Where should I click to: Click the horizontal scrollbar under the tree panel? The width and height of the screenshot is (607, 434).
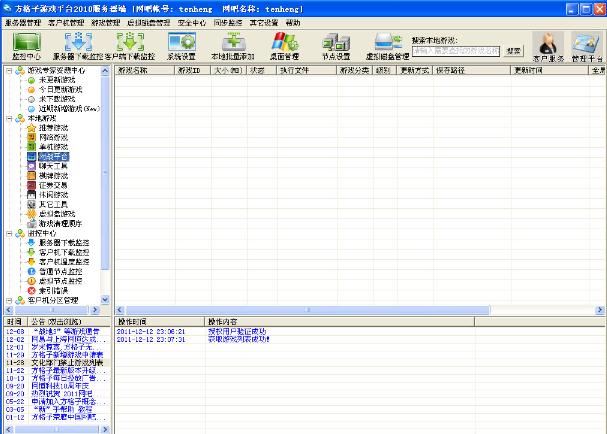tap(55, 310)
